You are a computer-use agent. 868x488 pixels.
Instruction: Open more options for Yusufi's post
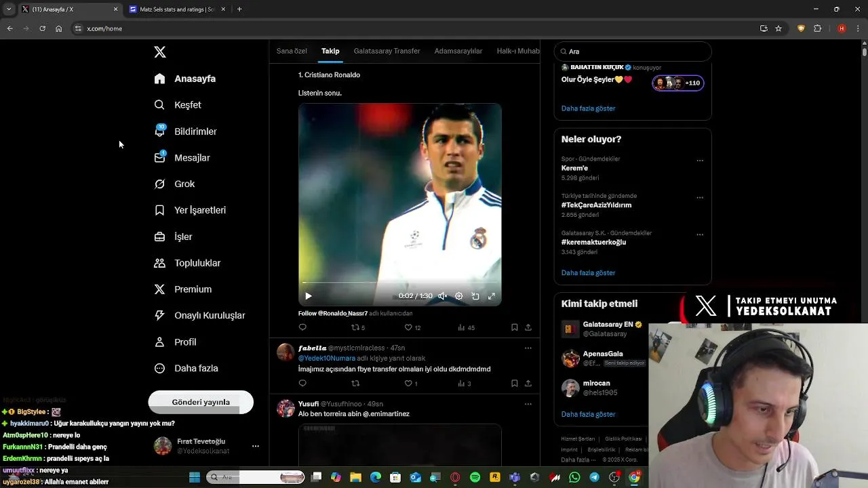528,404
